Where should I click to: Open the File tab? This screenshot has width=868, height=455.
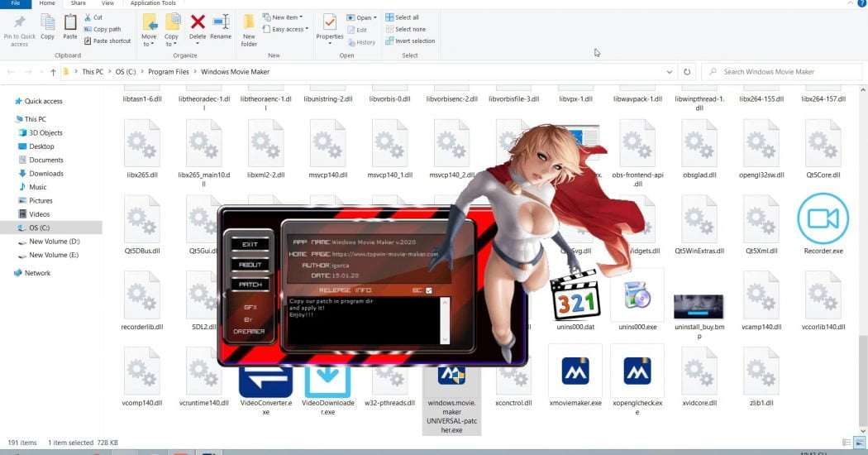16,3
